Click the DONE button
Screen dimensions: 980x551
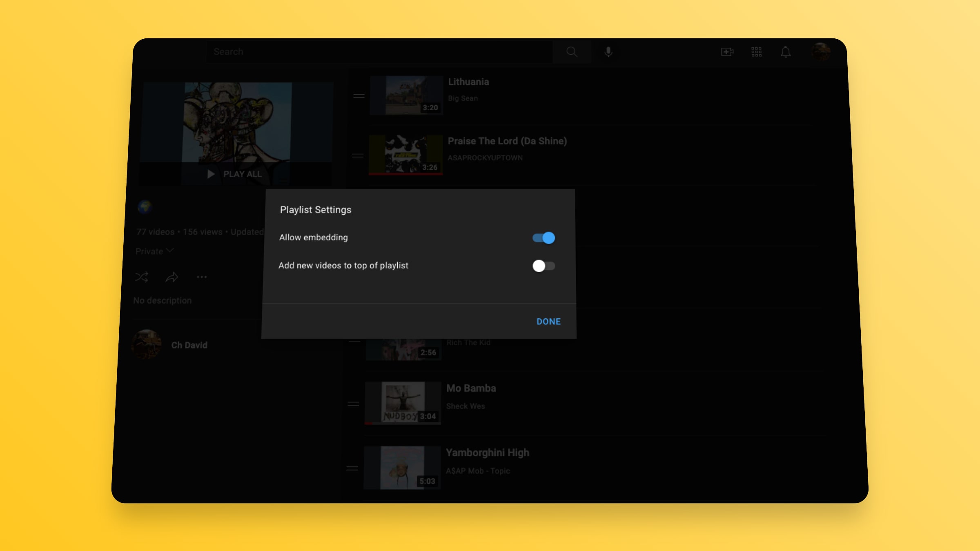pyautogui.click(x=548, y=322)
